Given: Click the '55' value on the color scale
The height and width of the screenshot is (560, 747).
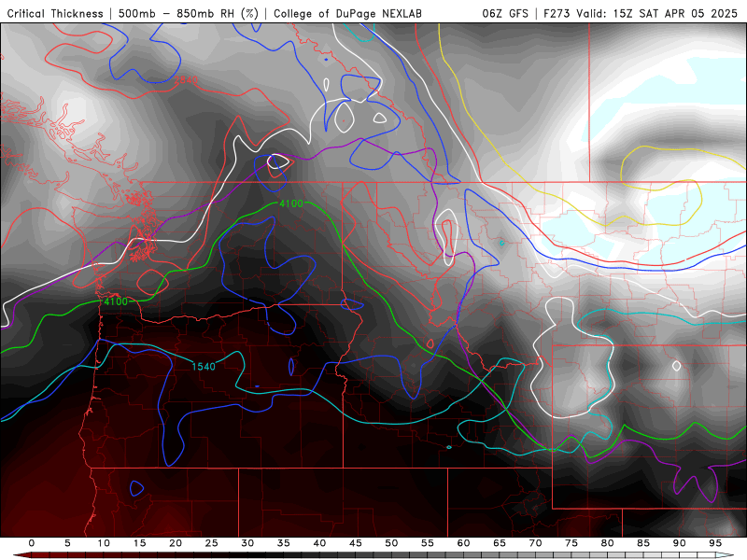Looking at the screenshot, I should 428,543.
